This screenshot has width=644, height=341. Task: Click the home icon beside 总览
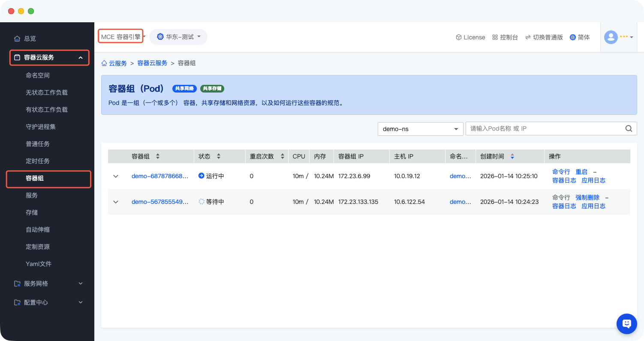(x=17, y=39)
